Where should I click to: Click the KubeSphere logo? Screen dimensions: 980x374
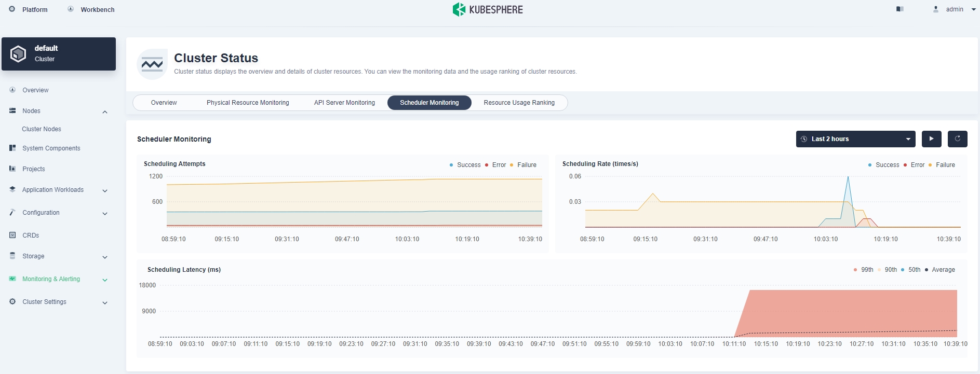488,9
